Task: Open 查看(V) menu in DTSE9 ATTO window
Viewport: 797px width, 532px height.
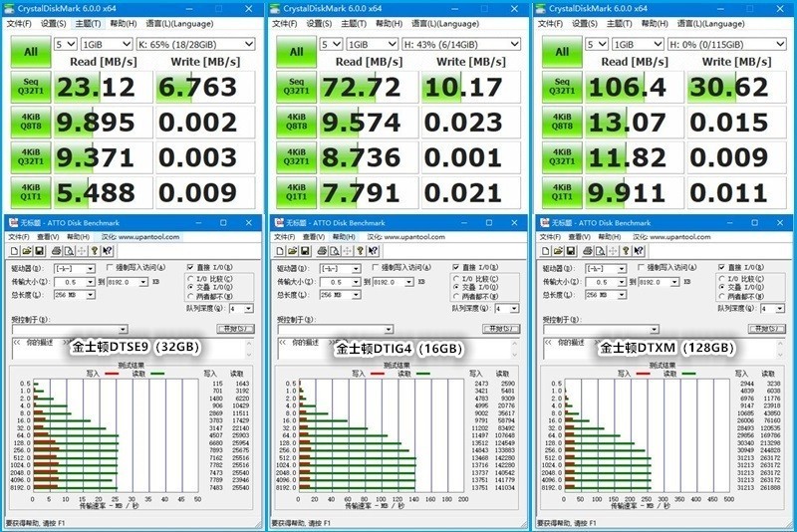Action: [x=48, y=237]
